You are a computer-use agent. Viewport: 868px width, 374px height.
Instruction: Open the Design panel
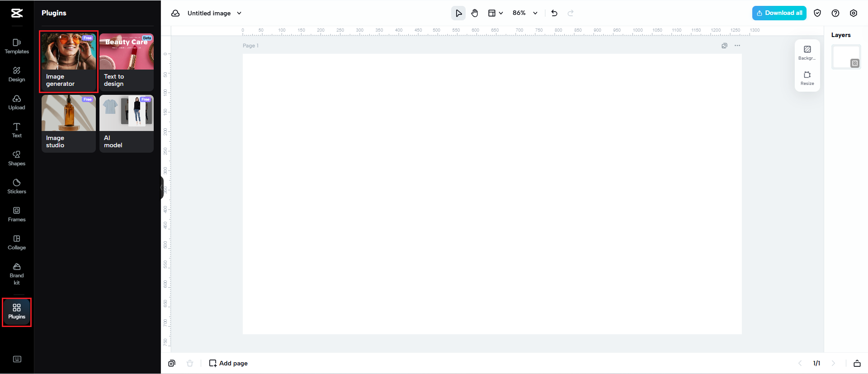tap(17, 74)
